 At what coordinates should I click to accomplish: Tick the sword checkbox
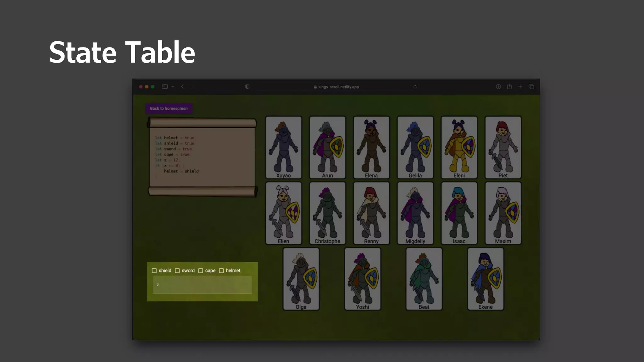point(177,271)
